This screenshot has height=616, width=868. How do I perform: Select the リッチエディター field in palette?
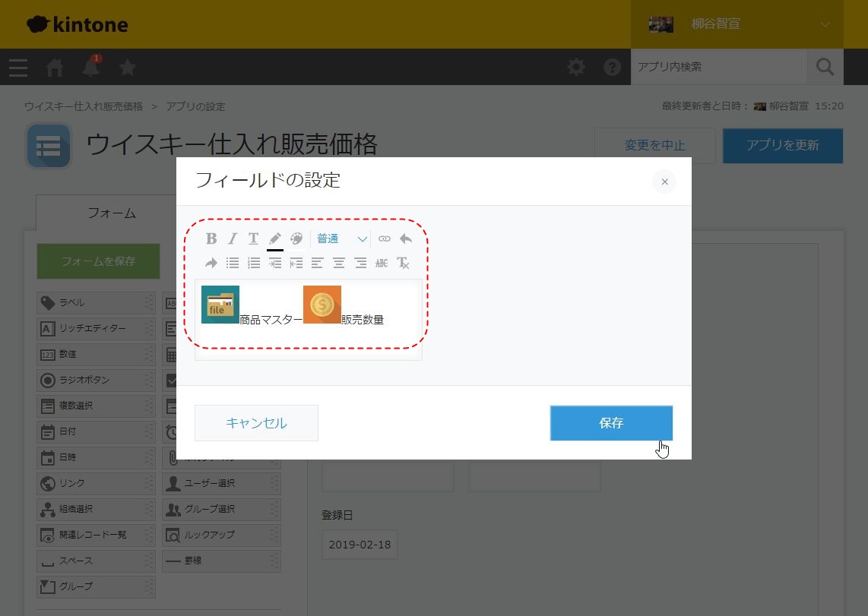click(x=96, y=328)
